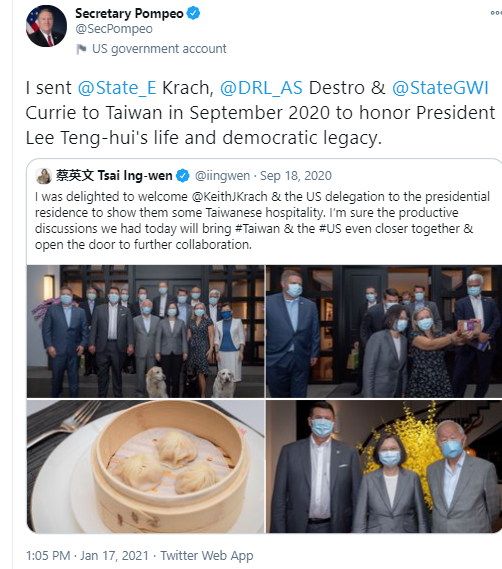Click the verified badge next to Tsai Ing-wen
The width and height of the screenshot is (502, 569).
pos(183,176)
